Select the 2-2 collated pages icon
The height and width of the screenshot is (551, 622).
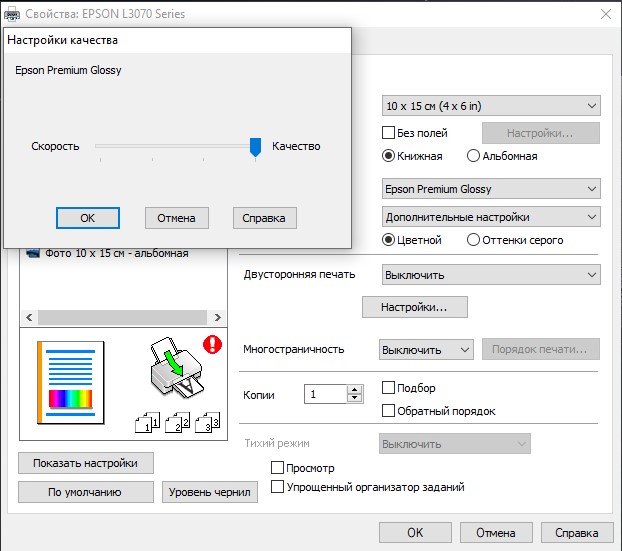click(x=177, y=423)
